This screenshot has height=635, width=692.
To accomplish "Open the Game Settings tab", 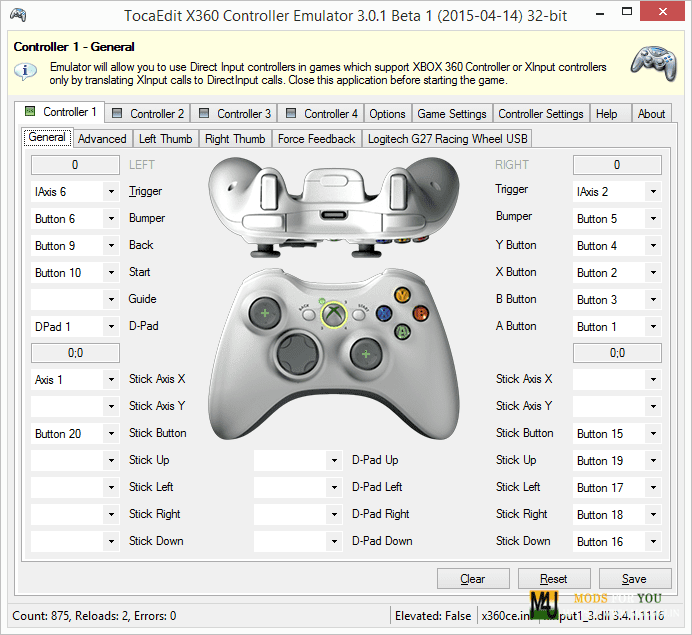I will 452,113.
